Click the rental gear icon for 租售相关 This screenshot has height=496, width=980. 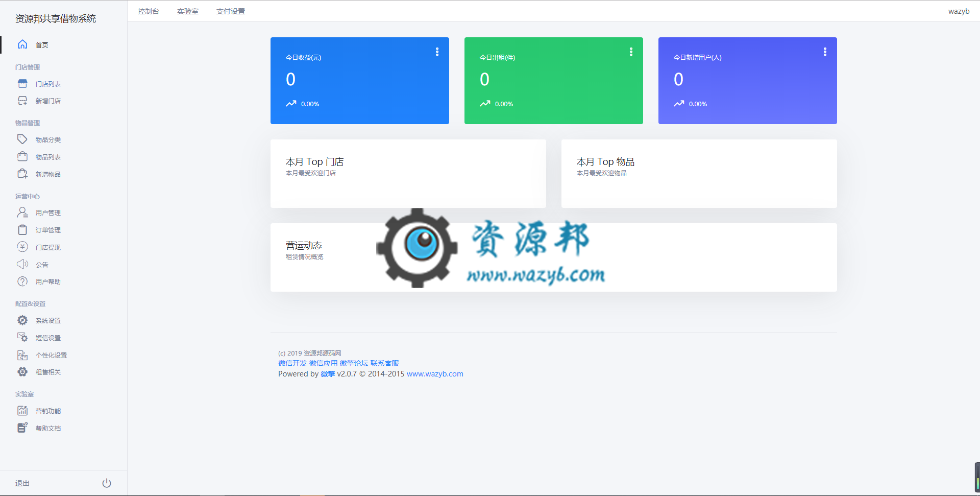coord(22,372)
